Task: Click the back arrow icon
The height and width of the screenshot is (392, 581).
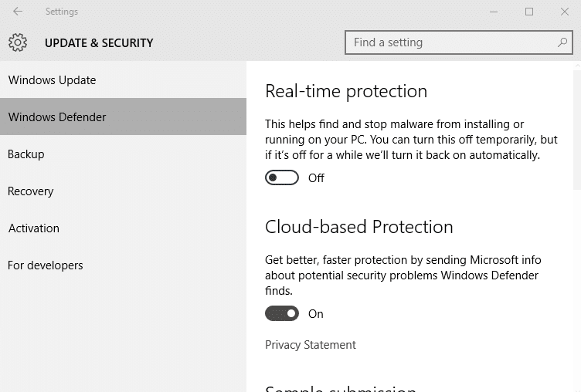Action: coord(18,12)
